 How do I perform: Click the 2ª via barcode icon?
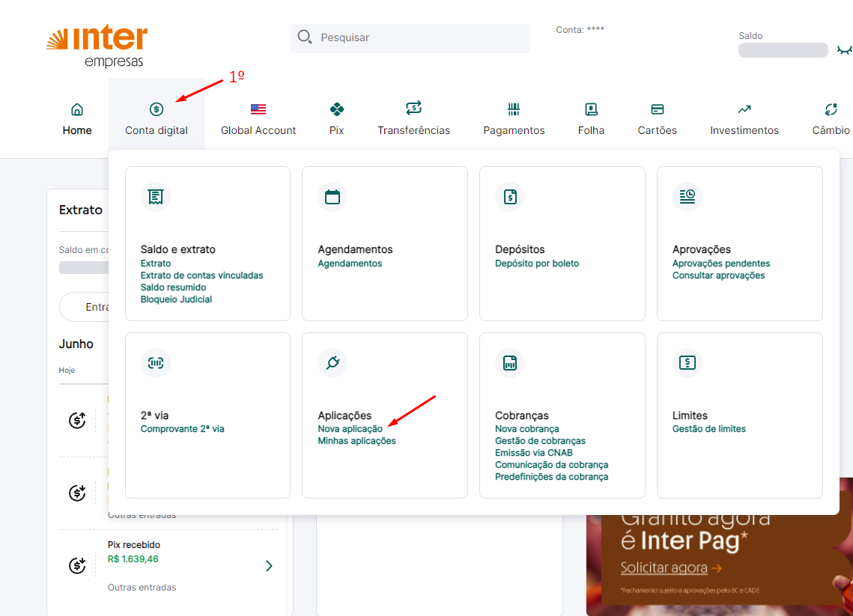tap(156, 363)
